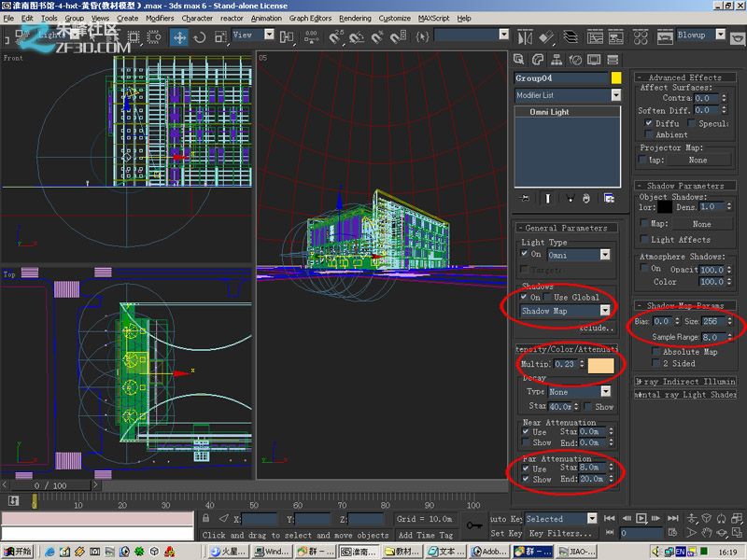The image size is (747, 560).
Task: Toggle Show under Far Attenuation
Action: tap(525, 478)
